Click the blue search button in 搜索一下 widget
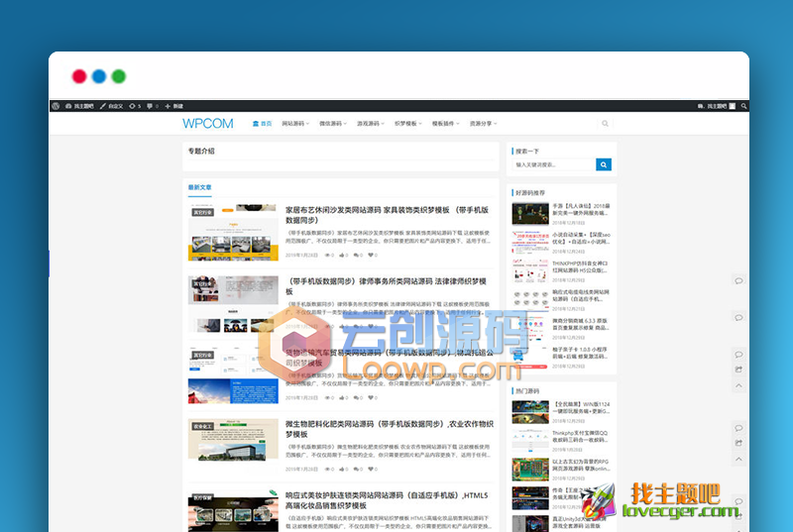 (604, 164)
